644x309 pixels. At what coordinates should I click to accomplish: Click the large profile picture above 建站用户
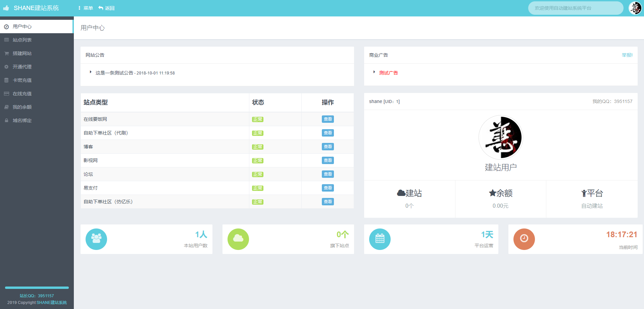point(500,137)
